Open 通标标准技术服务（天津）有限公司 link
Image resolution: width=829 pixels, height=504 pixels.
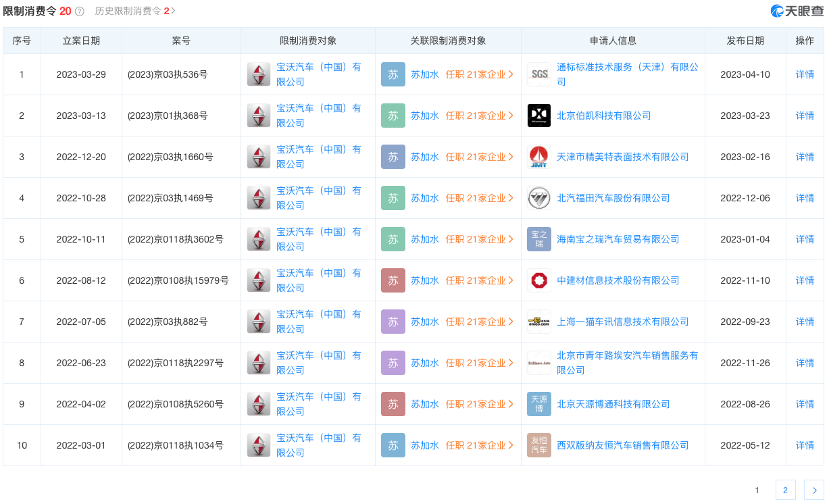628,74
